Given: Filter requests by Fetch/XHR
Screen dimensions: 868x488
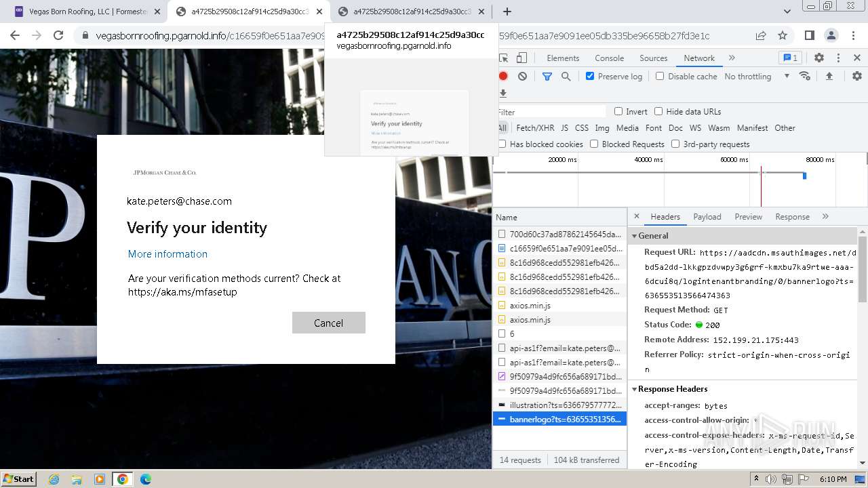Looking at the screenshot, I should coord(535,128).
